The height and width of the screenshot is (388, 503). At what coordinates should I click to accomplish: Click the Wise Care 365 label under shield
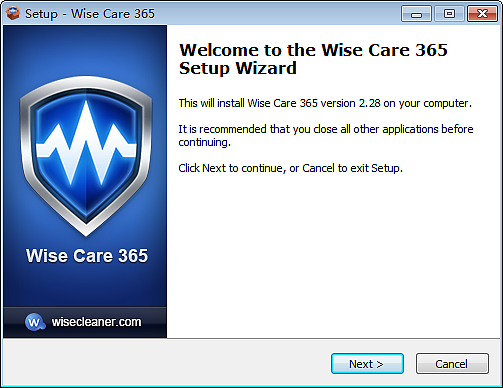click(x=87, y=256)
